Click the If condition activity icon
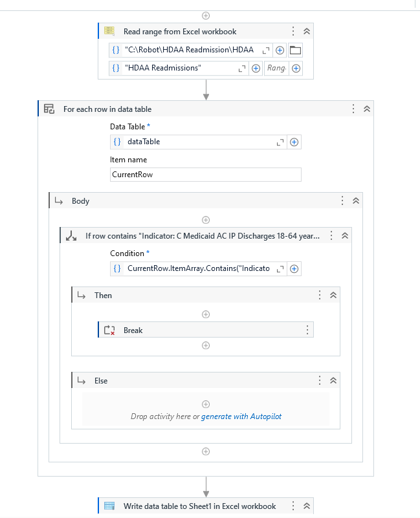 pos(71,235)
